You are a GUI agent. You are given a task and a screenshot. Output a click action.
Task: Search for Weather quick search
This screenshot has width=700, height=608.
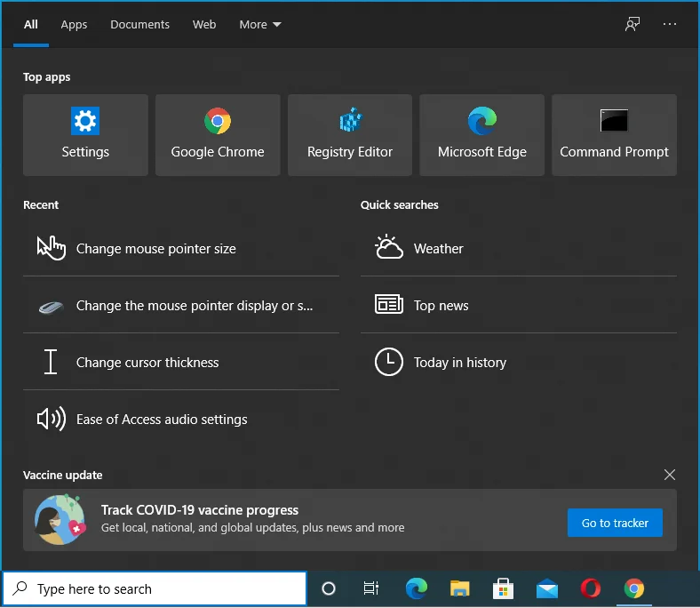(x=519, y=248)
